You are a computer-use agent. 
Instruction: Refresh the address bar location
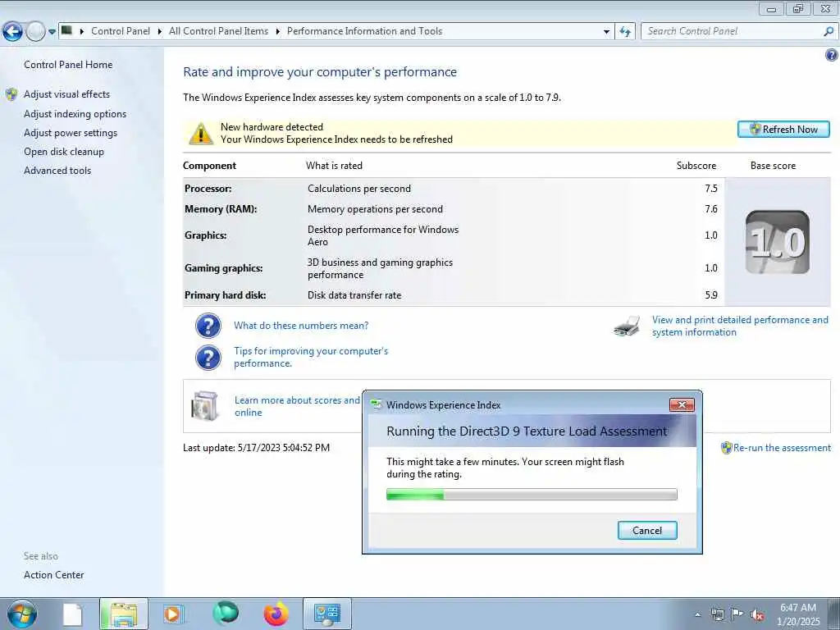pos(625,32)
